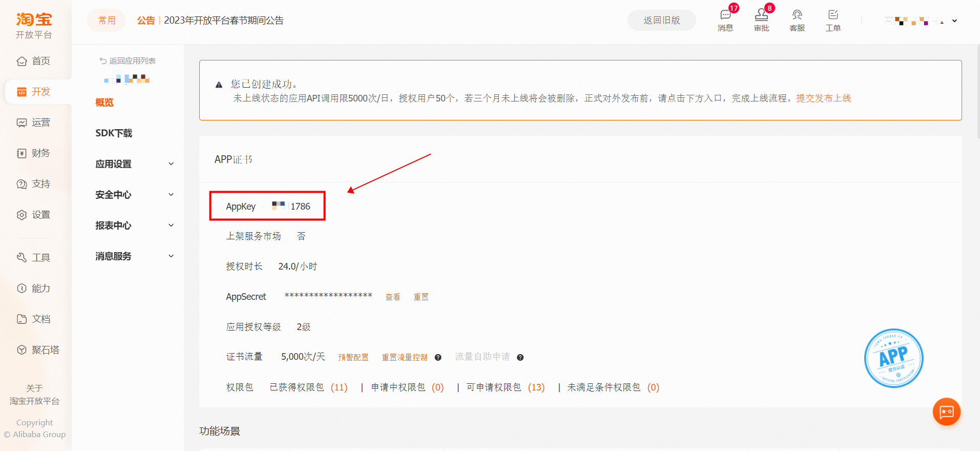Click the page vertical scrollbar
Image resolution: width=980 pixels, height=451 pixels.
point(978,92)
